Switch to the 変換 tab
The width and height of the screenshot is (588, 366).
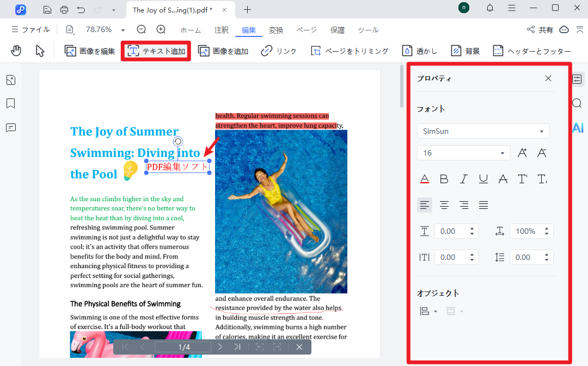(276, 30)
